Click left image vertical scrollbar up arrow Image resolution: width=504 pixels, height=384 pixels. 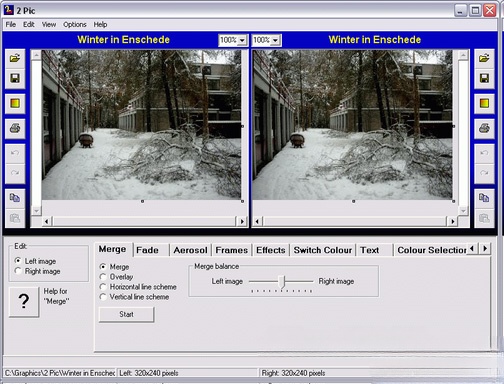(36, 55)
